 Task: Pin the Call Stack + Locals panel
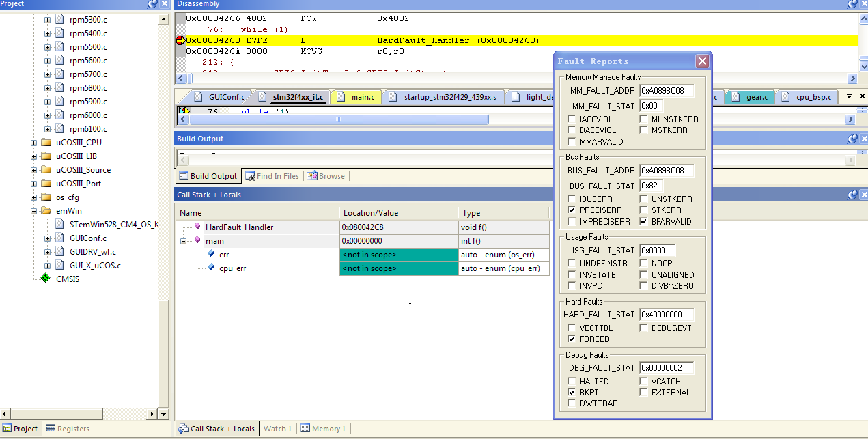(x=852, y=195)
